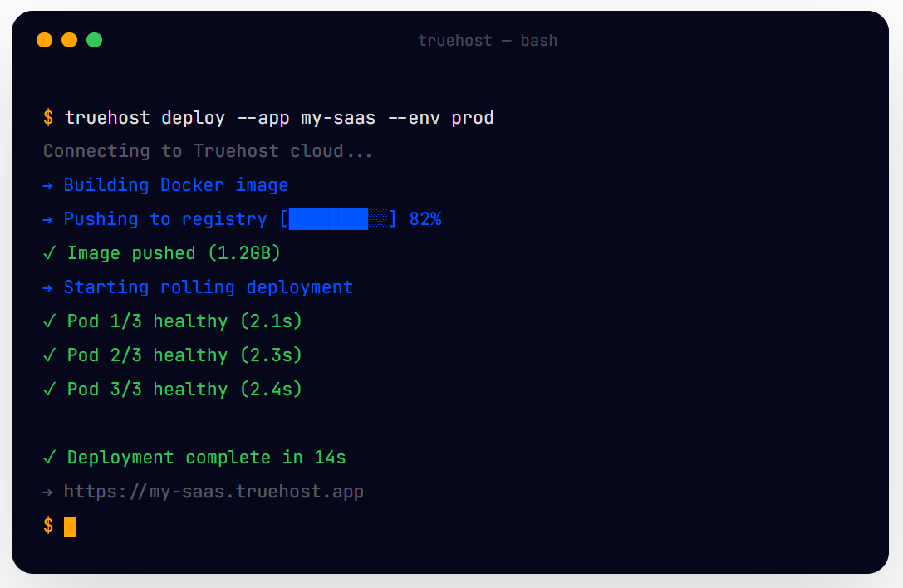Click the checkmark beside Pod 3/3 healthy

point(50,389)
